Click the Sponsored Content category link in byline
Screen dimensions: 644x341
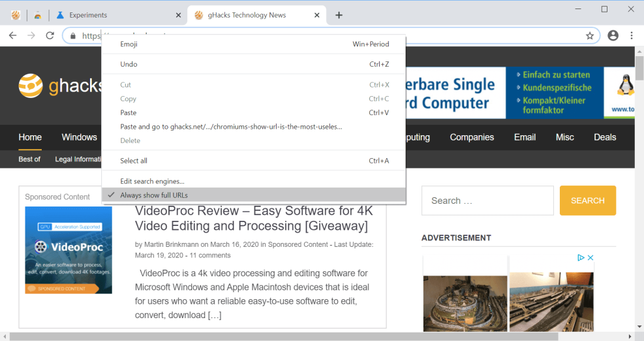click(x=298, y=244)
